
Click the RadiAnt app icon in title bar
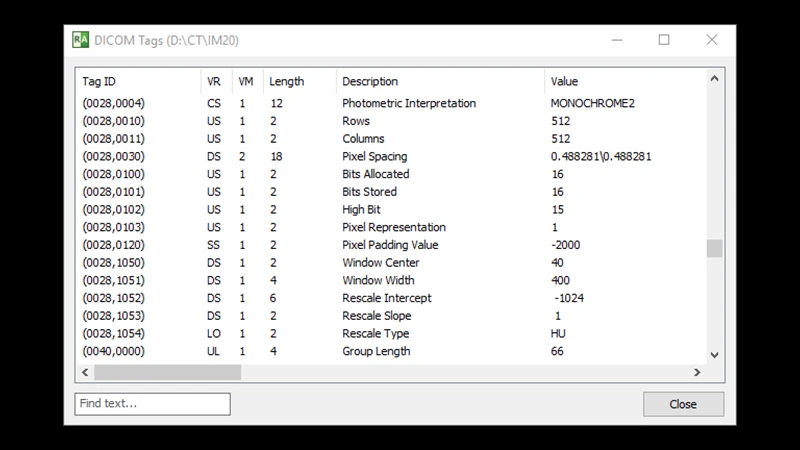pyautogui.click(x=81, y=40)
